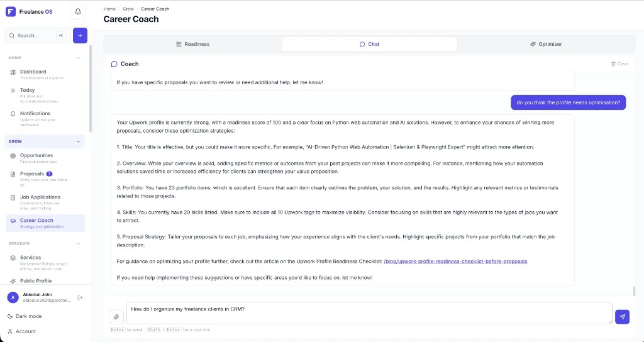This screenshot has width=644, height=342.
Task: Open the Proposals page
Action: [45, 179]
